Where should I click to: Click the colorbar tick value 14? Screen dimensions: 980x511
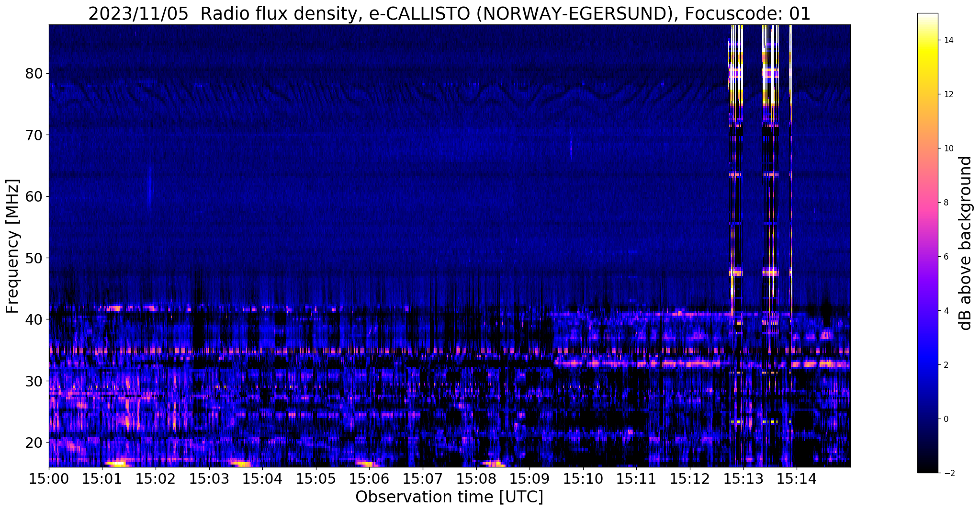point(948,40)
